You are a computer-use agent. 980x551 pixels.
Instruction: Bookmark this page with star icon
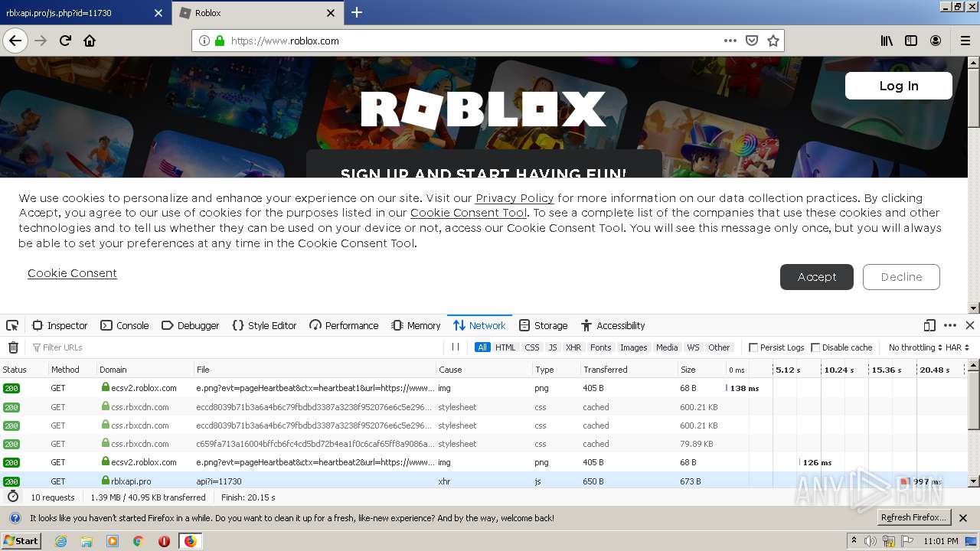point(773,41)
